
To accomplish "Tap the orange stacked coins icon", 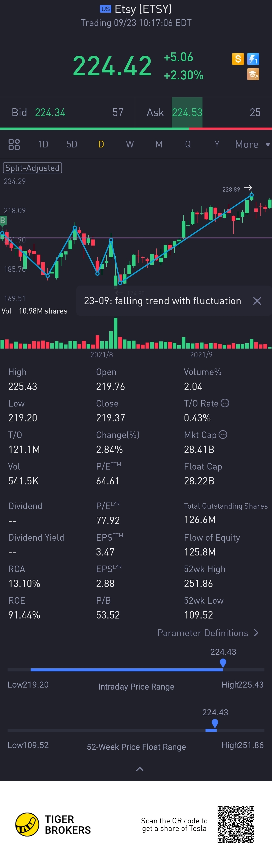I will [253, 74].
